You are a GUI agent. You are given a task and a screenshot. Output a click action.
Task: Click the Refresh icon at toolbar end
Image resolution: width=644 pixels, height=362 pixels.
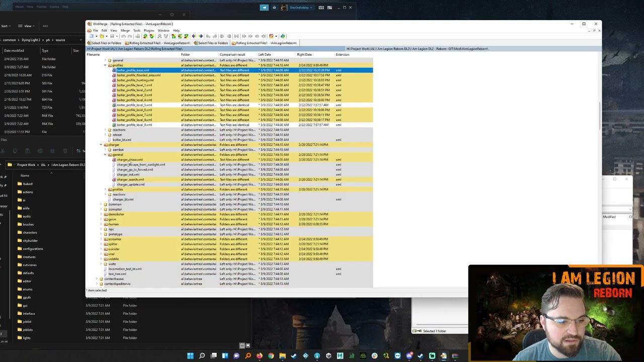click(x=283, y=36)
